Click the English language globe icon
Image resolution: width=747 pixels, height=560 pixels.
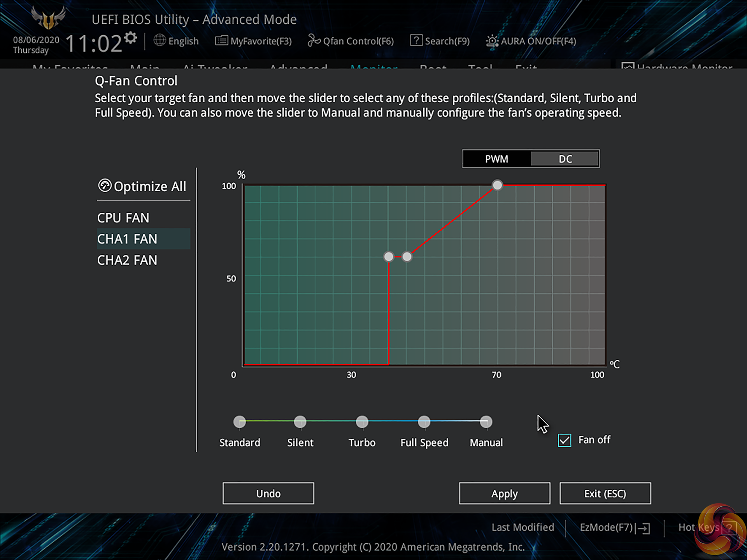click(x=160, y=40)
